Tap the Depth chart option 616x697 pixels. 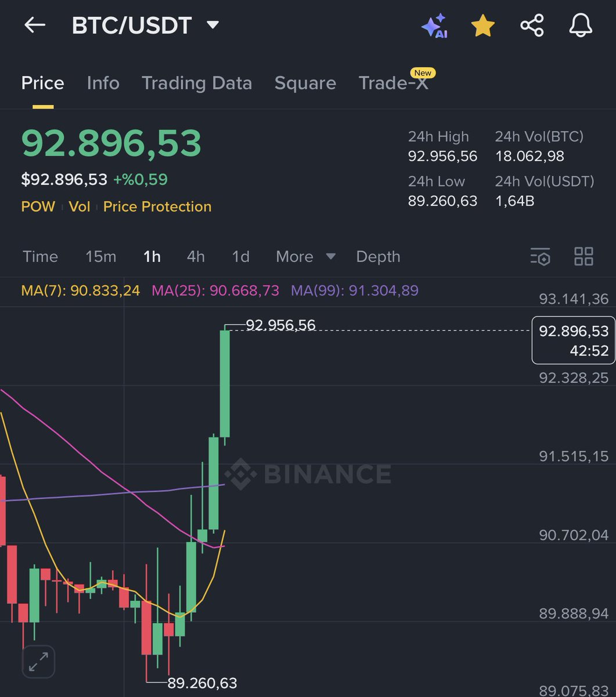tap(377, 256)
